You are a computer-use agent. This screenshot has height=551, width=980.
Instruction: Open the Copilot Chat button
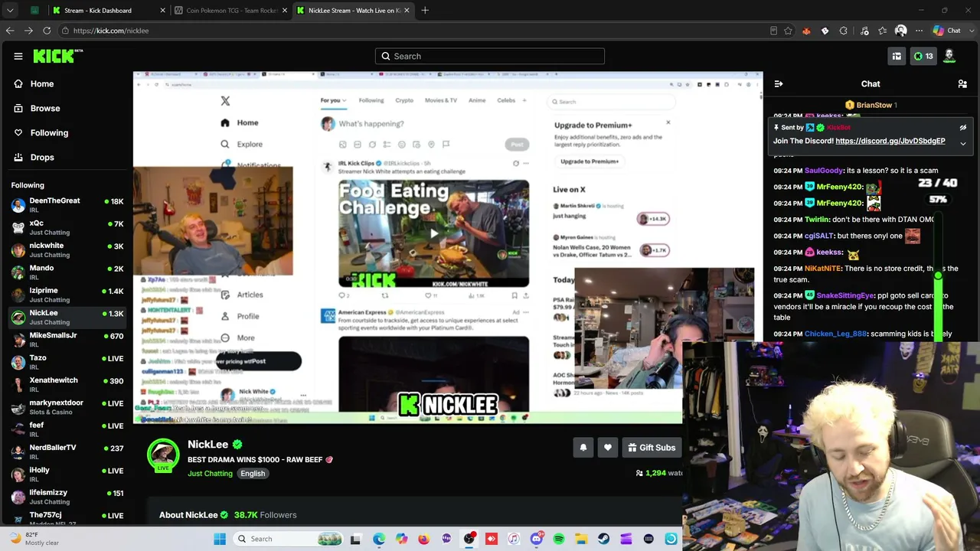coord(947,31)
